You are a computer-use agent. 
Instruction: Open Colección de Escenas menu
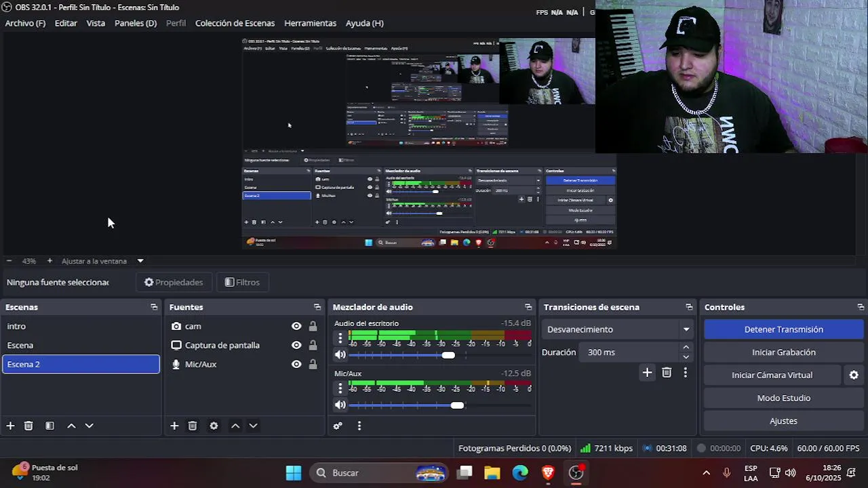[235, 23]
